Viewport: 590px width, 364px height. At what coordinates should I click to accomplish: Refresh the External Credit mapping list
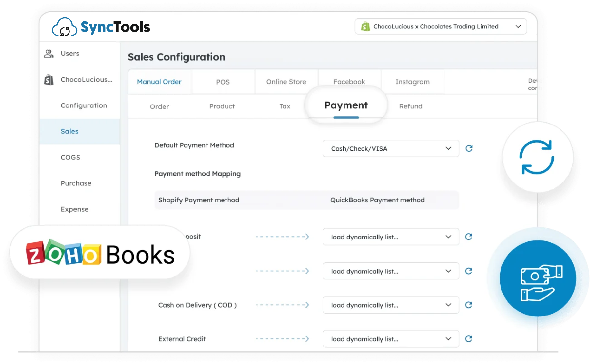[x=469, y=339]
